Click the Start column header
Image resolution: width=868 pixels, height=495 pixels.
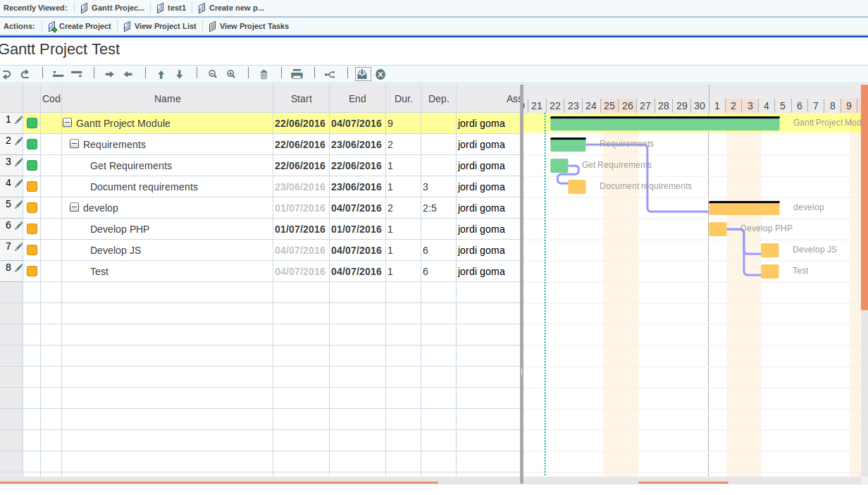302,99
